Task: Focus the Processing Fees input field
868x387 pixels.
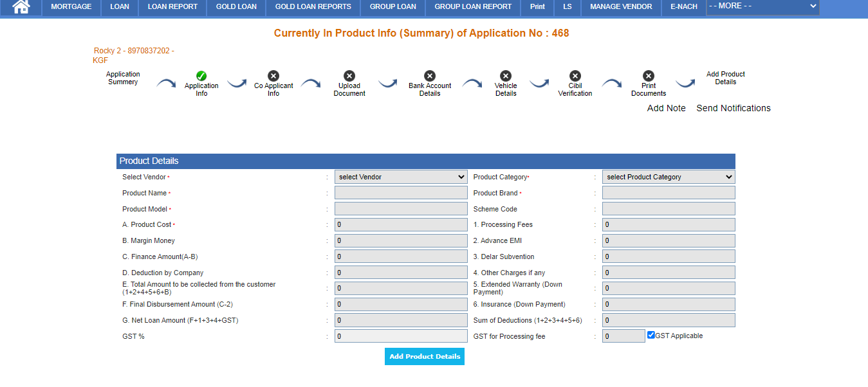Action: [669, 224]
